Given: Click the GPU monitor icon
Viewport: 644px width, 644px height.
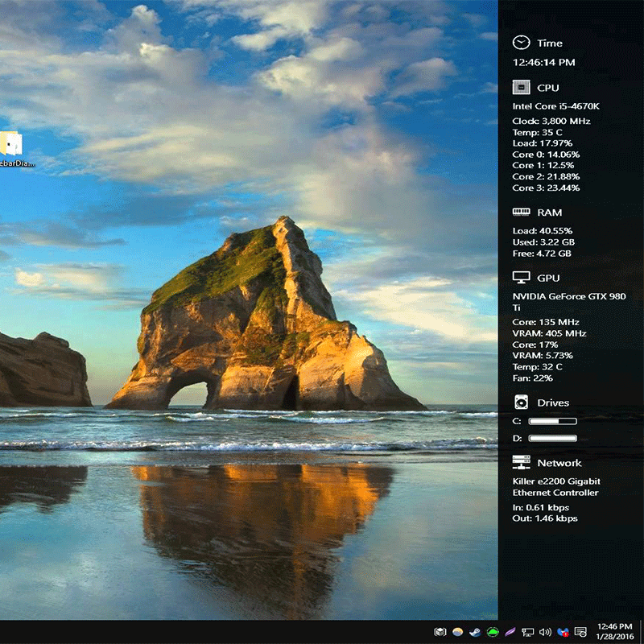Looking at the screenshot, I should tap(521, 278).
